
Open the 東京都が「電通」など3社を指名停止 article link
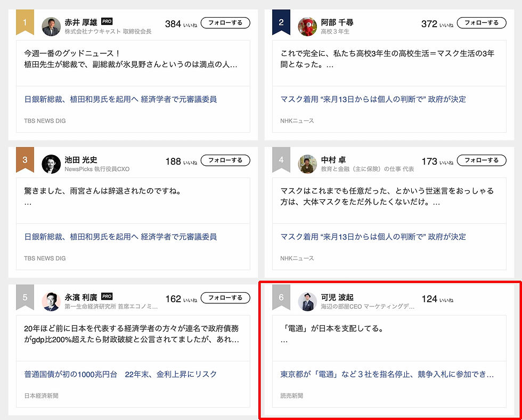(x=387, y=374)
